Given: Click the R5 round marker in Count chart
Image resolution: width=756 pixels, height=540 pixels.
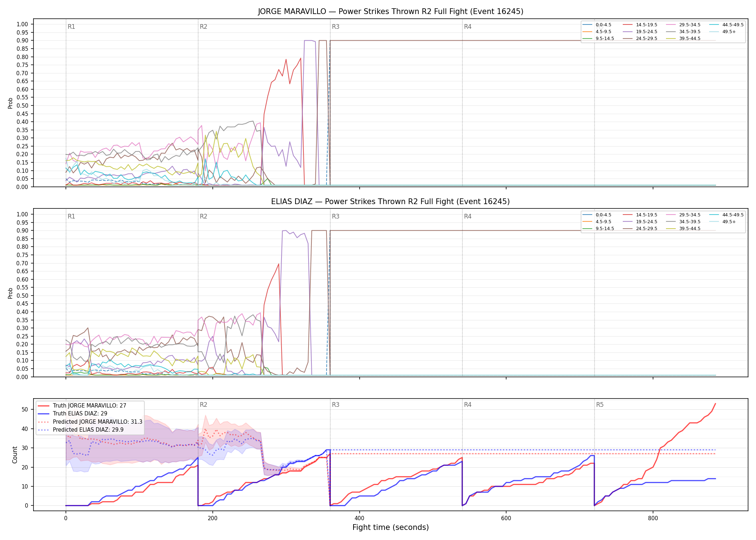Looking at the screenshot, I should coord(600,405).
